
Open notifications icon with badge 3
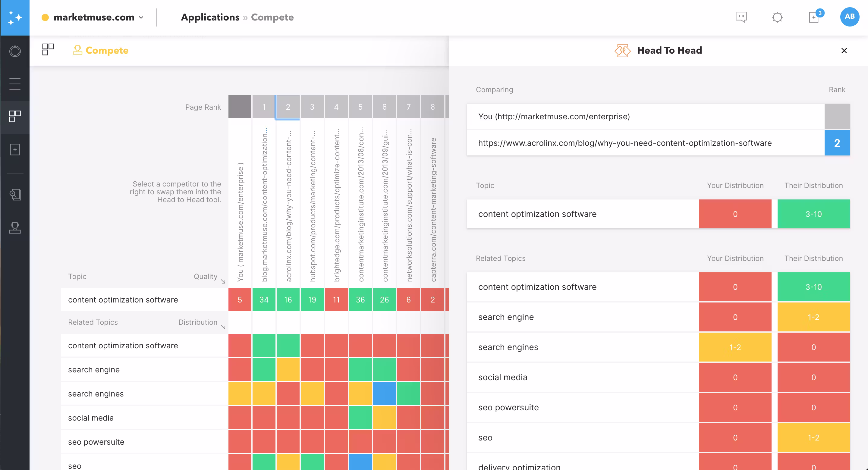pyautogui.click(x=814, y=17)
